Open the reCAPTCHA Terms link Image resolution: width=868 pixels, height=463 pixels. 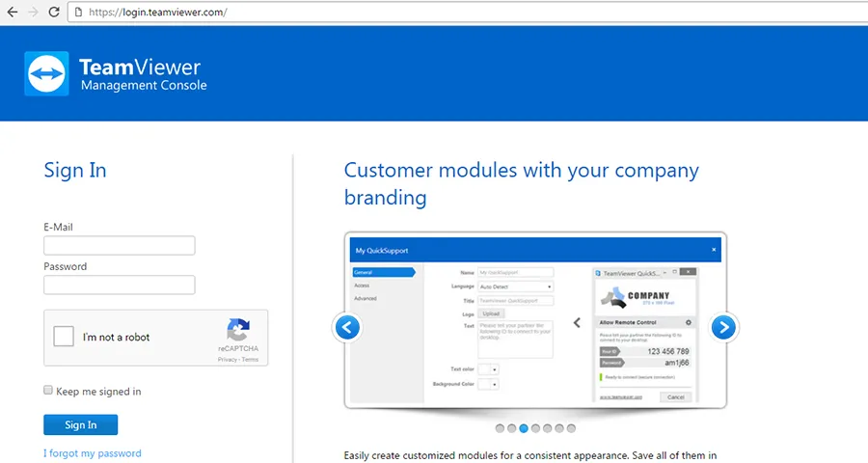click(250, 360)
